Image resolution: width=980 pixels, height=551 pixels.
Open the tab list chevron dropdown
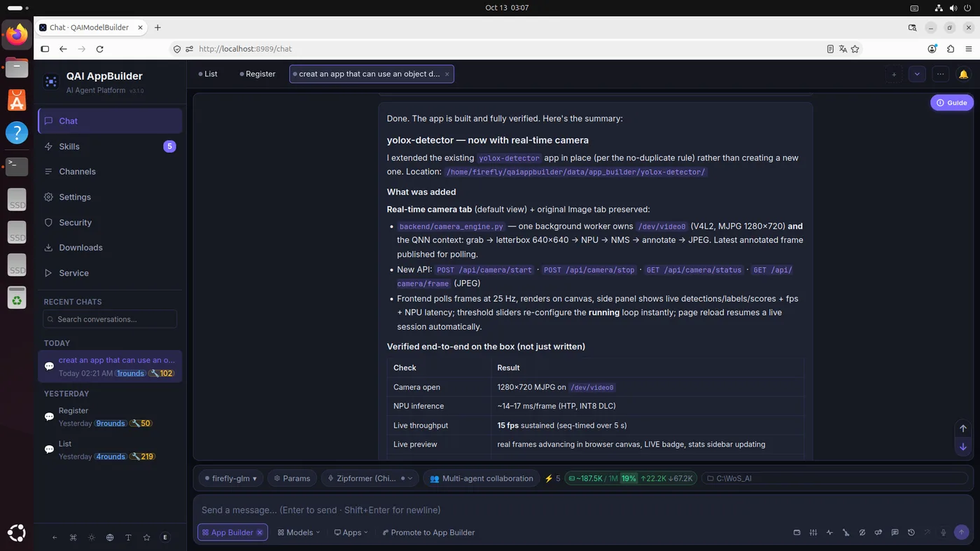[x=917, y=74]
